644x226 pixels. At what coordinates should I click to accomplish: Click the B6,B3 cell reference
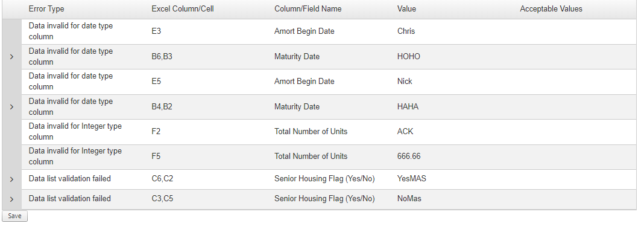coord(162,57)
